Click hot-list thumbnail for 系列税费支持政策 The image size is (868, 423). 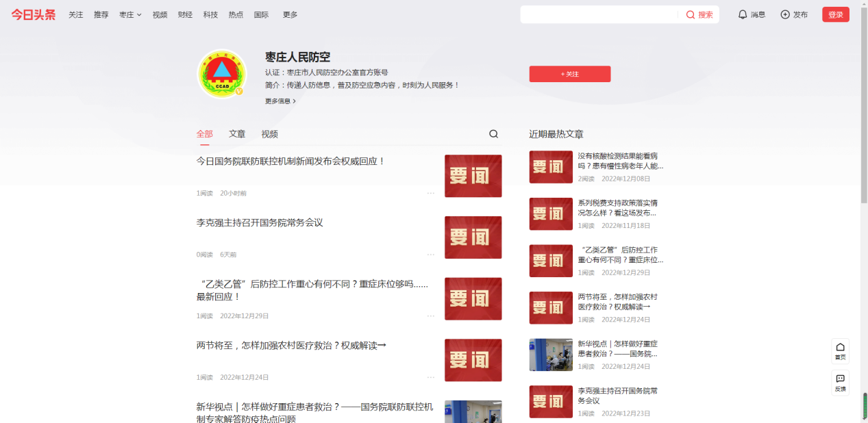click(x=551, y=214)
